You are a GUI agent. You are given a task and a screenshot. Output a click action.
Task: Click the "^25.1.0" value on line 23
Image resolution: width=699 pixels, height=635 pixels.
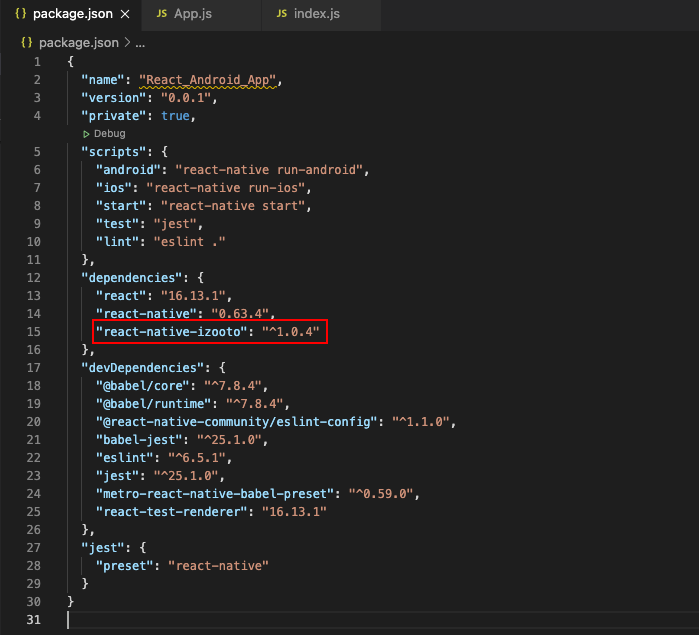coord(186,476)
